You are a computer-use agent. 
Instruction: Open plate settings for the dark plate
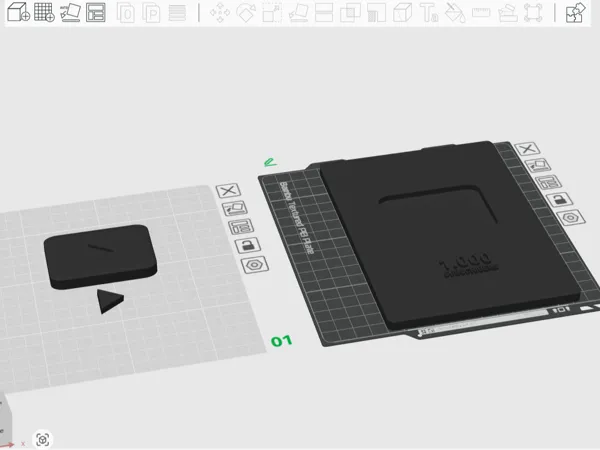point(571,218)
